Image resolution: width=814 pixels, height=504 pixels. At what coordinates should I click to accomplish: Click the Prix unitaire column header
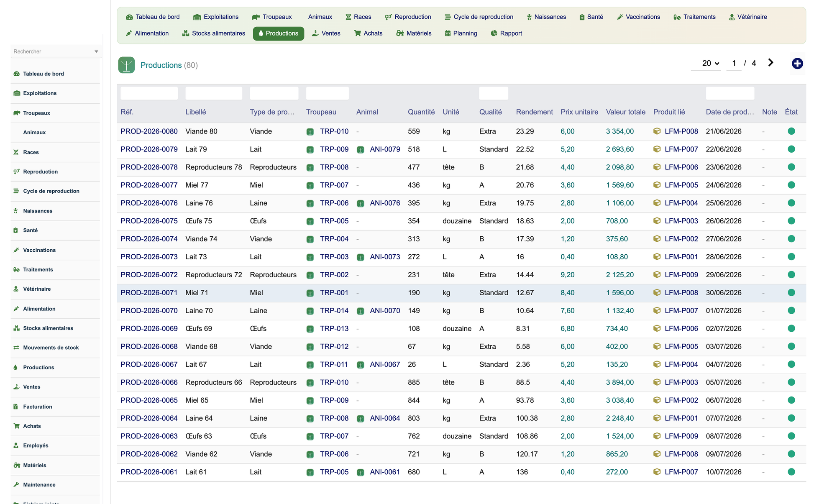point(579,112)
